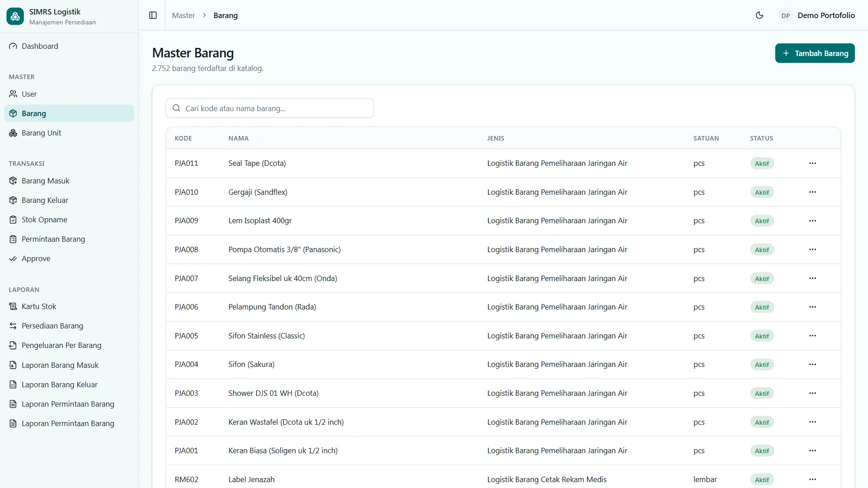Open actions menu for Keran Wastafel row

click(x=812, y=422)
